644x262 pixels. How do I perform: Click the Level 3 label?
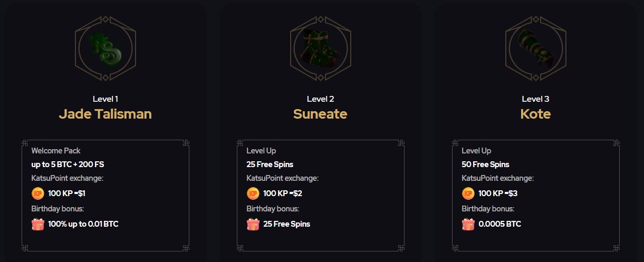click(535, 99)
